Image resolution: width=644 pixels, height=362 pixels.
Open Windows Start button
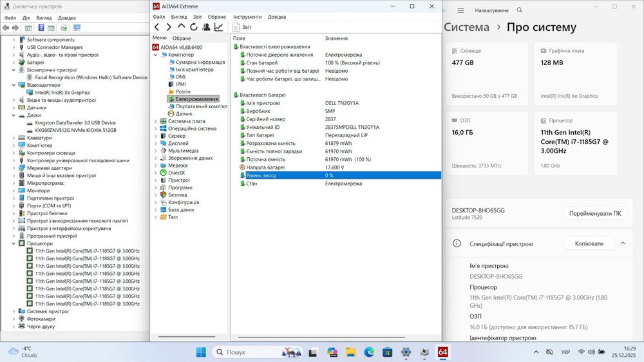click(x=201, y=352)
